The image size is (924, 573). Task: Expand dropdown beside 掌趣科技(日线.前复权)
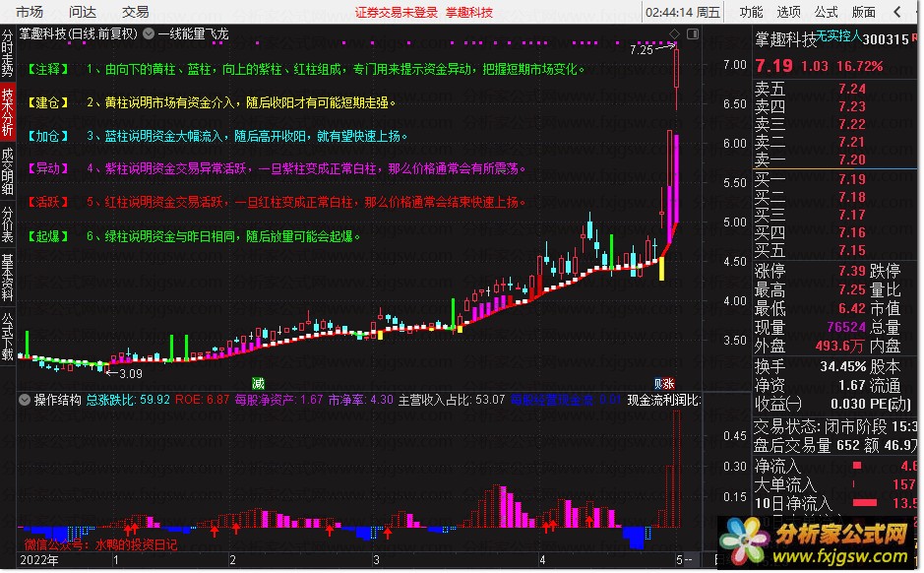[x=149, y=34]
